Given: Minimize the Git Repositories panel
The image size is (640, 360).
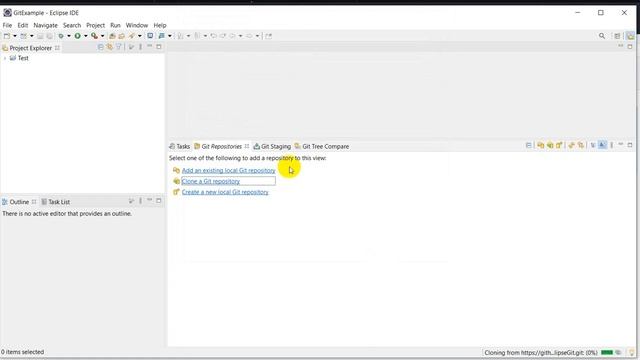Looking at the screenshot, I should tap(620, 144).
